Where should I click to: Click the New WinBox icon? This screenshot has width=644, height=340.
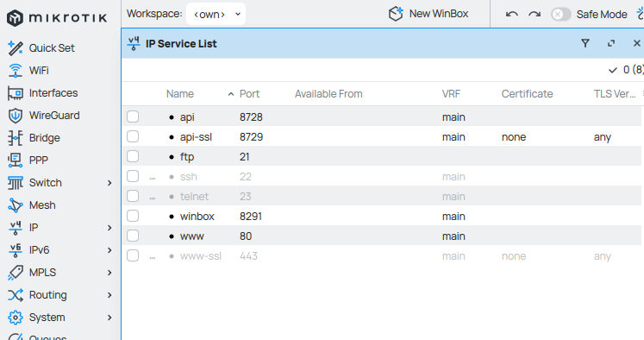[x=396, y=14]
